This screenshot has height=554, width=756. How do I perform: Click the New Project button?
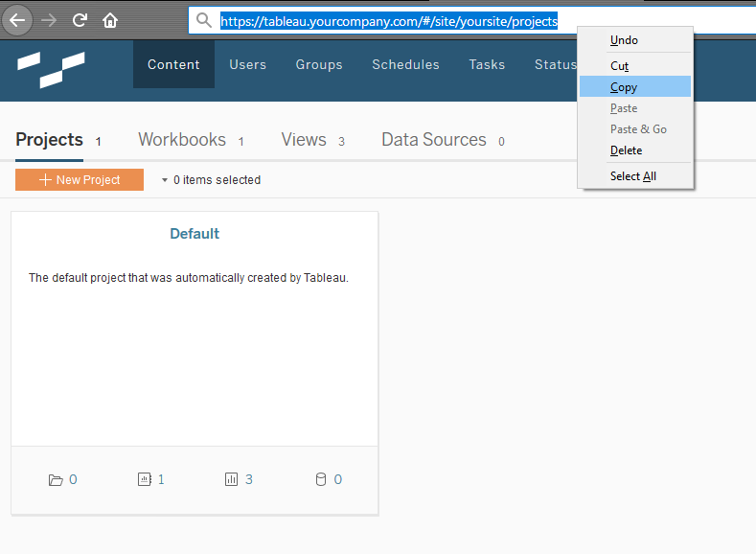tap(80, 180)
